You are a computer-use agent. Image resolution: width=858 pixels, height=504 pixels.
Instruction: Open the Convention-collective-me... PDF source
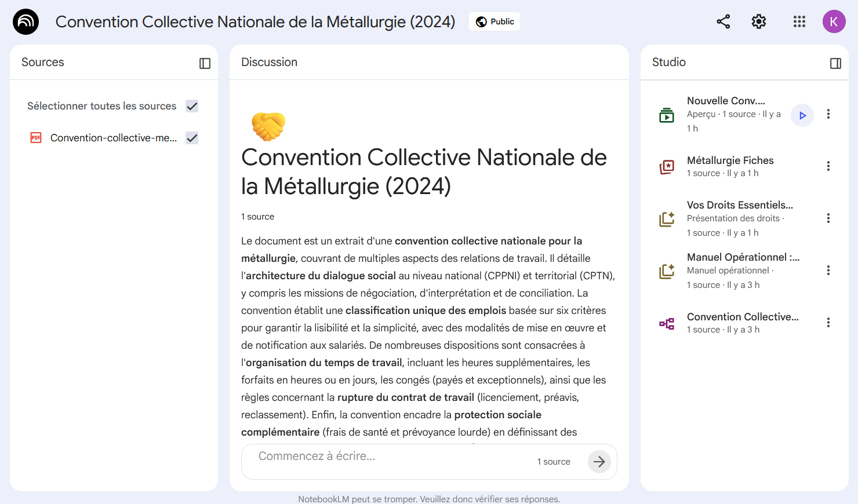[113, 138]
